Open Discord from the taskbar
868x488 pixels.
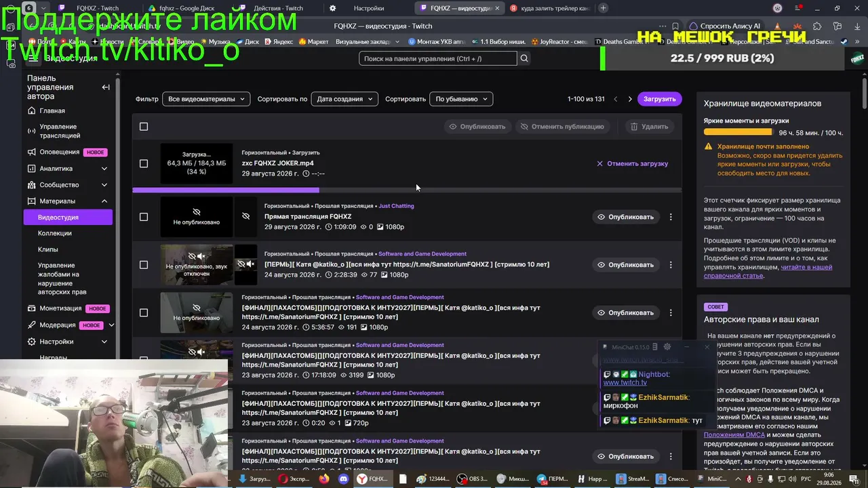click(343, 479)
